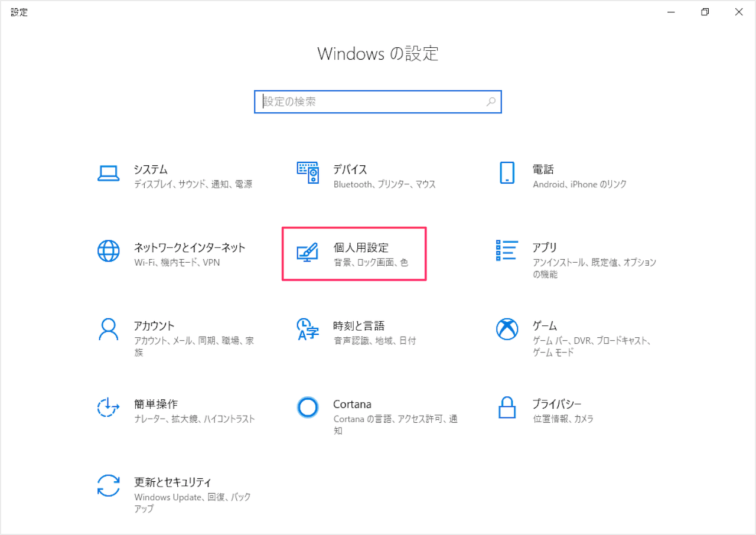
Task: Select the ゲーム title
Action: (x=545, y=325)
